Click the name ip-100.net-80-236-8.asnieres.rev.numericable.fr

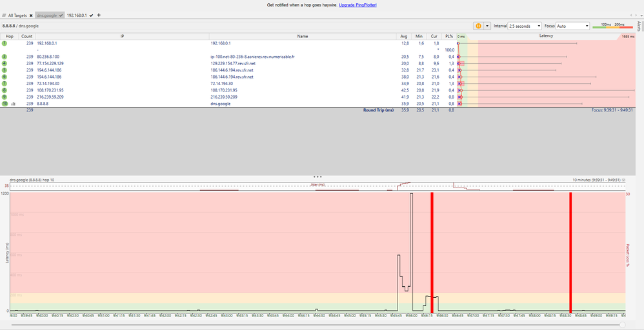tap(252, 57)
